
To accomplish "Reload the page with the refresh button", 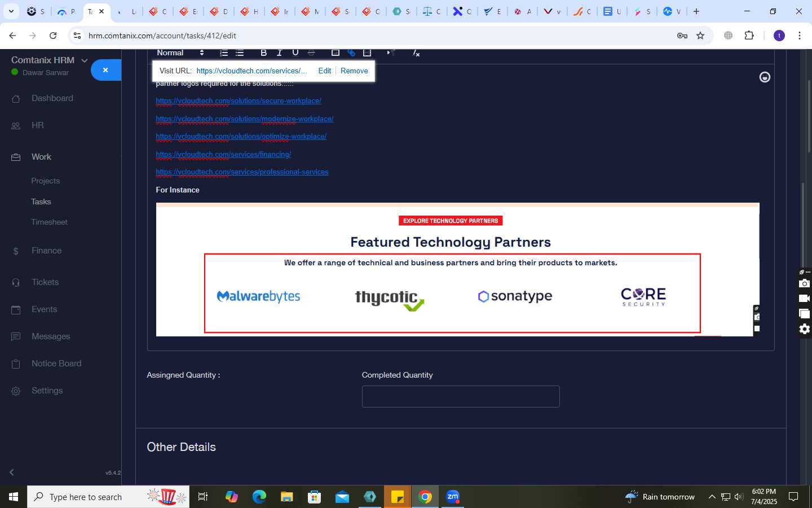I will (x=53, y=36).
